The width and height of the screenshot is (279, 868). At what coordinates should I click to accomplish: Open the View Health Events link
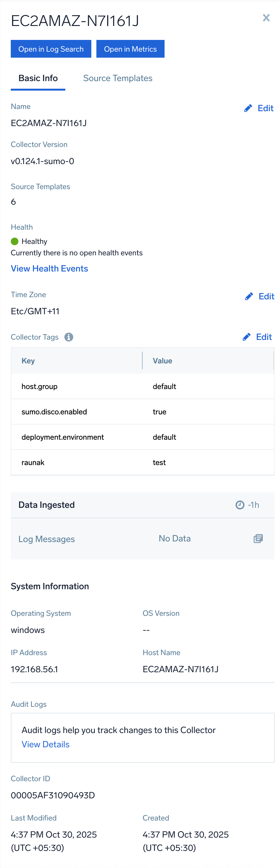(49, 268)
